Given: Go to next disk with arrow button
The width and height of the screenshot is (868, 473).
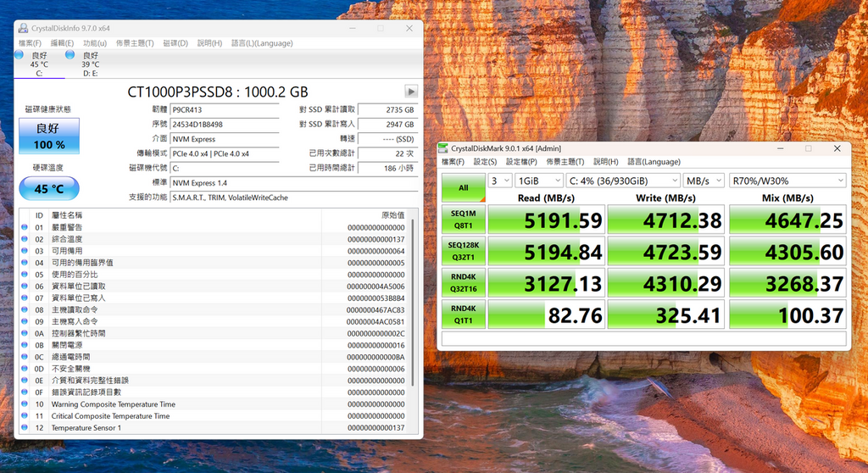Looking at the screenshot, I should coord(411,92).
